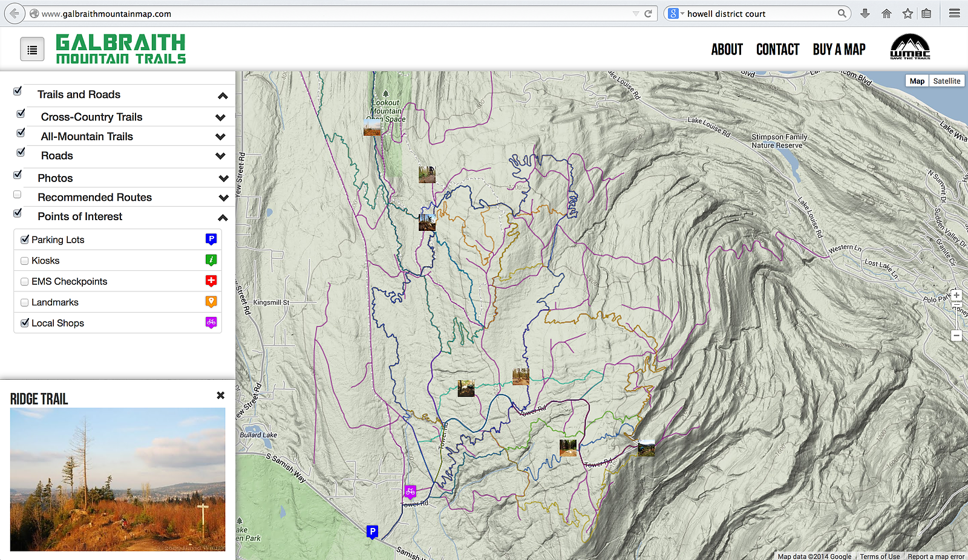The width and height of the screenshot is (968, 560).
Task: Open the browser hamburger menu
Action: 955,13
